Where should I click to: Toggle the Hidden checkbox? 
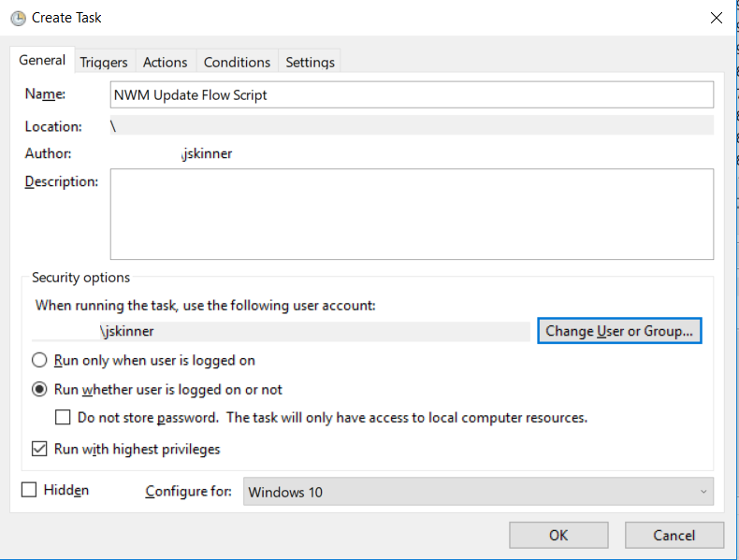pyautogui.click(x=29, y=490)
